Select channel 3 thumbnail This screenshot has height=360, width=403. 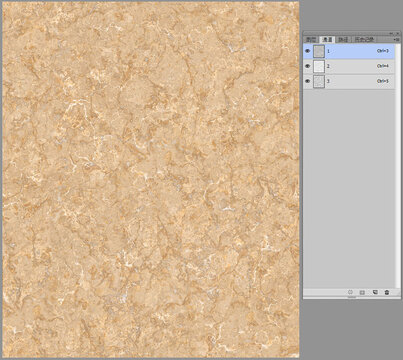(319, 81)
